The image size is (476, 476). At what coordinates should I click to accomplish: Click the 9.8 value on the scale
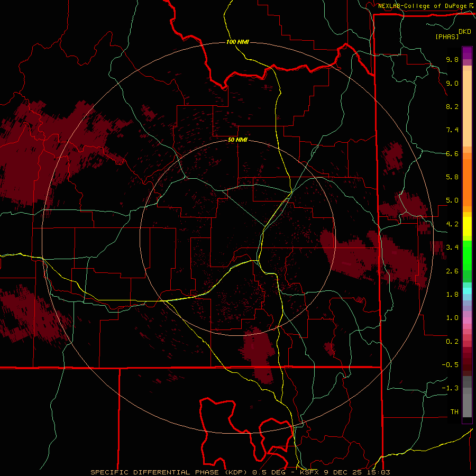[452, 59]
